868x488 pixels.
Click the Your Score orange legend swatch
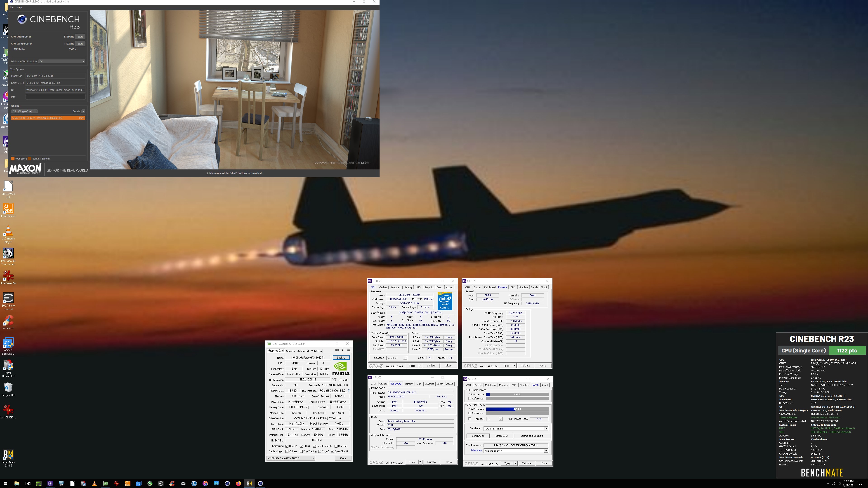tap(13, 159)
